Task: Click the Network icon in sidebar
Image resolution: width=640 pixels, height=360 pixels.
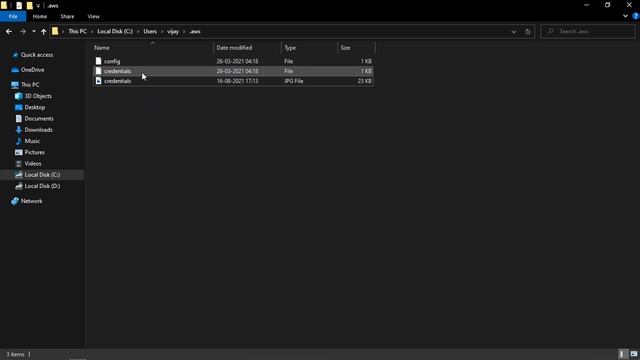Action: 15,201
